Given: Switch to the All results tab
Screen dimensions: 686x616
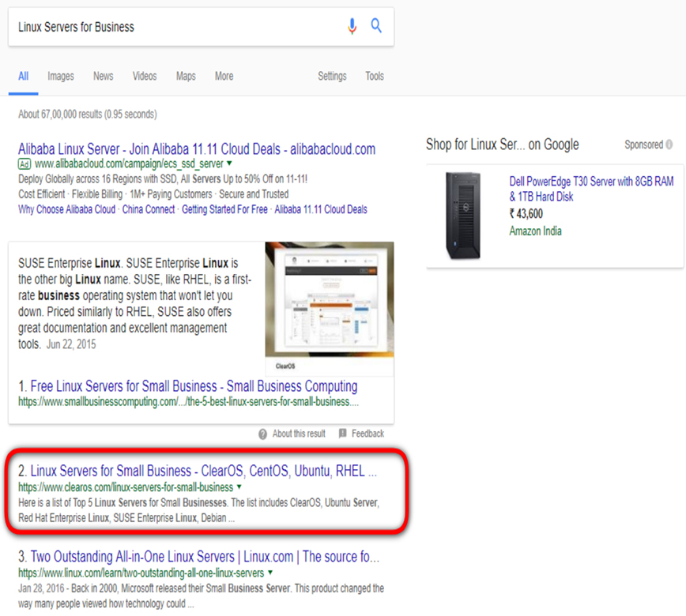Looking at the screenshot, I should (23, 76).
